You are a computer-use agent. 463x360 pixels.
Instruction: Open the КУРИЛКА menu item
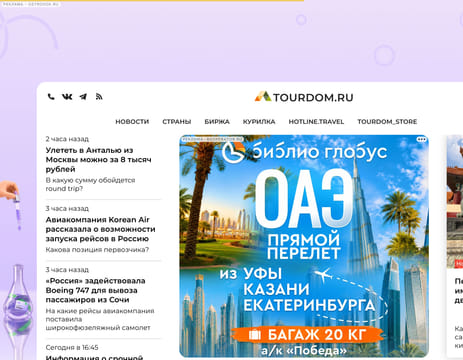[x=259, y=122]
